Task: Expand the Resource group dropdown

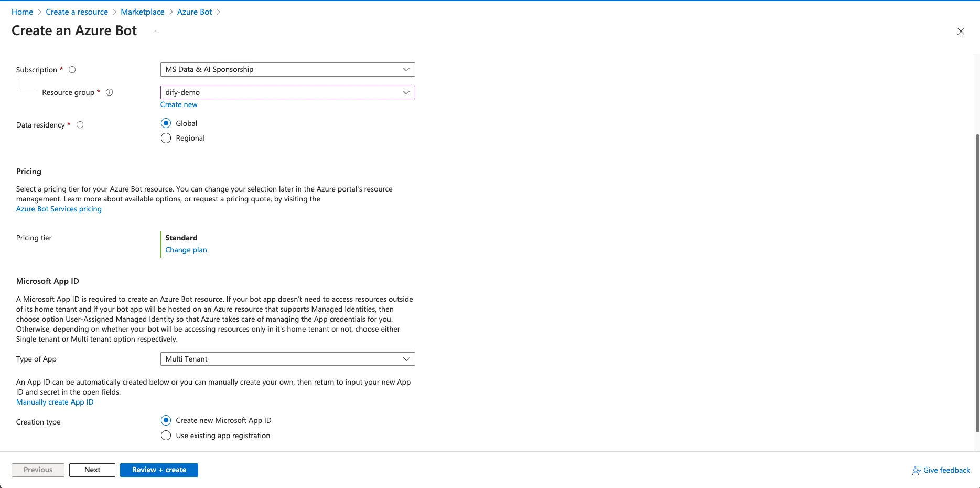Action: point(287,92)
